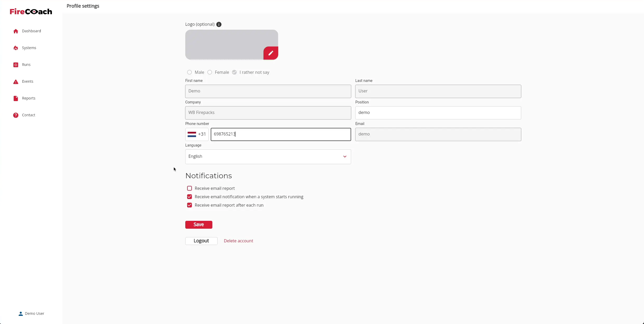Open the +31 country code selector
This screenshot has width=644, height=324.
(197, 134)
